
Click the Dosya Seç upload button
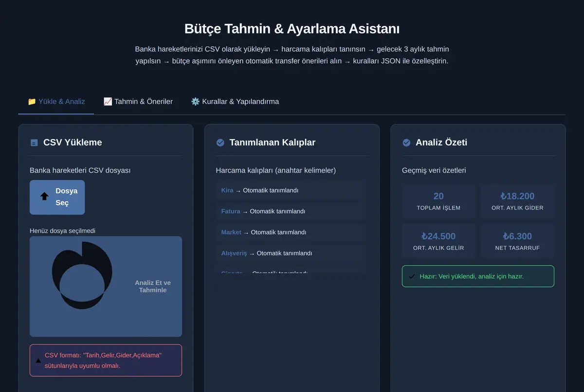pos(57,197)
